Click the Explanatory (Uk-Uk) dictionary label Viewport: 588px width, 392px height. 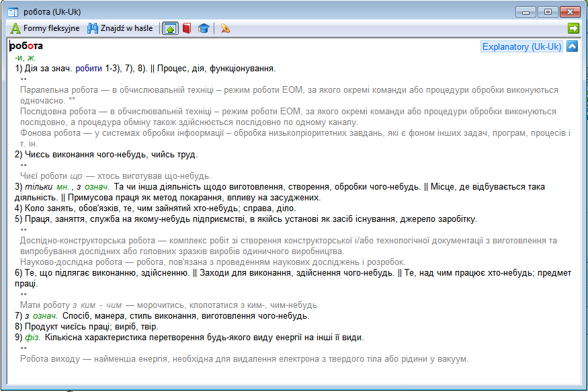[x=521, y=46]
